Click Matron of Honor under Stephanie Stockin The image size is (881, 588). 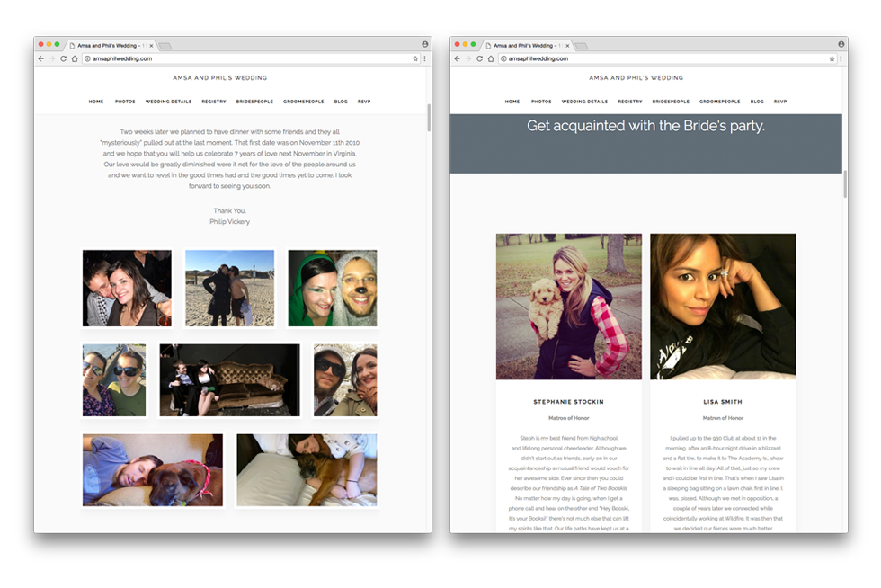point(568,418)
